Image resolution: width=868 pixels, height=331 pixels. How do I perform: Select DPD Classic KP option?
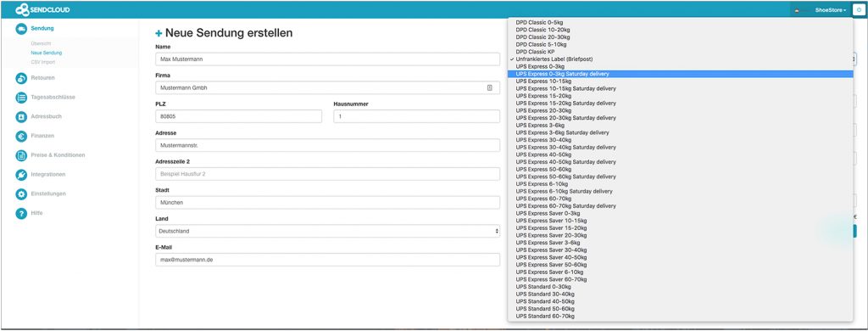click(681, 52)
